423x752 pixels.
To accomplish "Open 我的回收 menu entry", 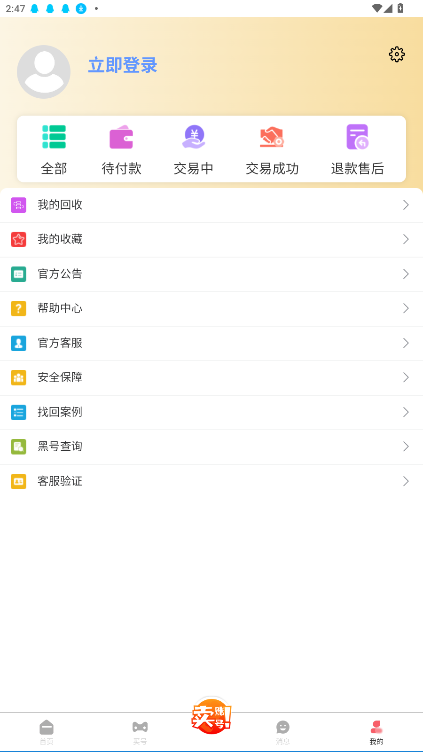I will [x=212, y=205].
